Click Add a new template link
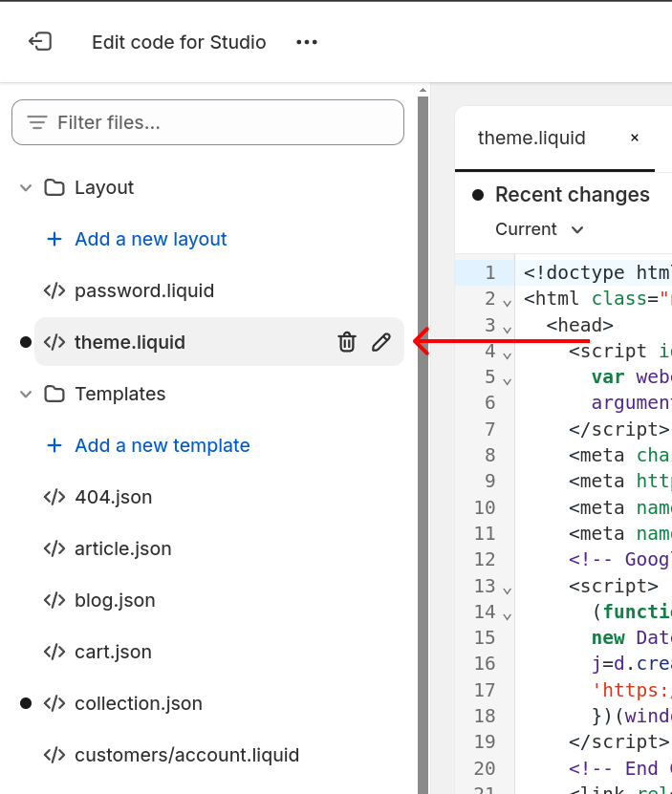The image size is (672, 794). 162,445
